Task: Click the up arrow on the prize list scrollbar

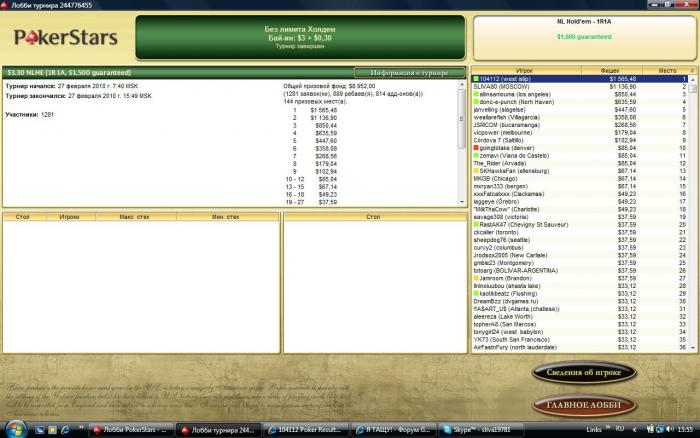Action: (x=462, y=85)
